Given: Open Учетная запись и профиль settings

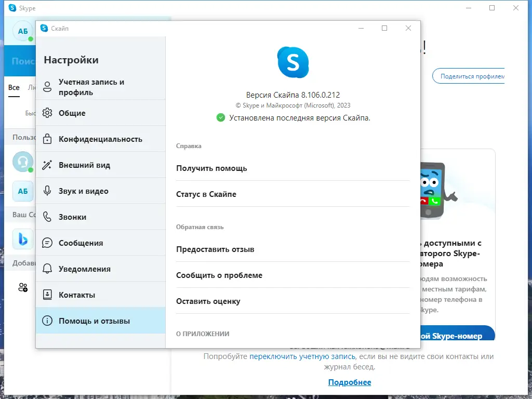Looking at the screenshot, I should pos(100,87).
